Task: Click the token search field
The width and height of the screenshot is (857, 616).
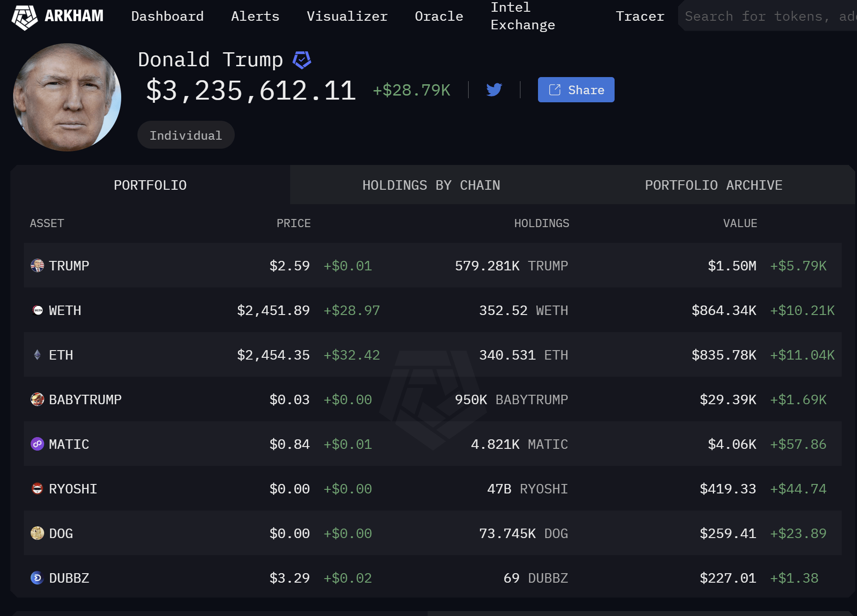Action: pyautogui.click(x=766, y=16)
